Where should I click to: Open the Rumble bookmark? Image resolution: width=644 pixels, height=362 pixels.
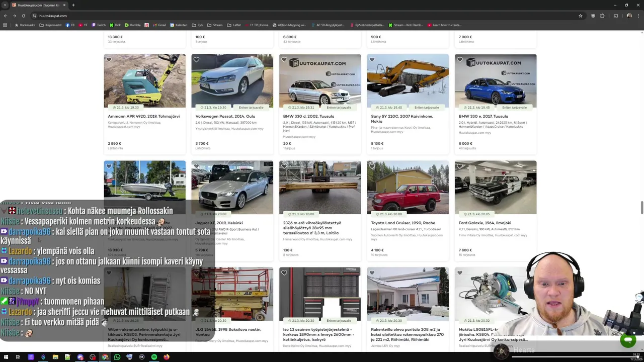pos(133,25)
